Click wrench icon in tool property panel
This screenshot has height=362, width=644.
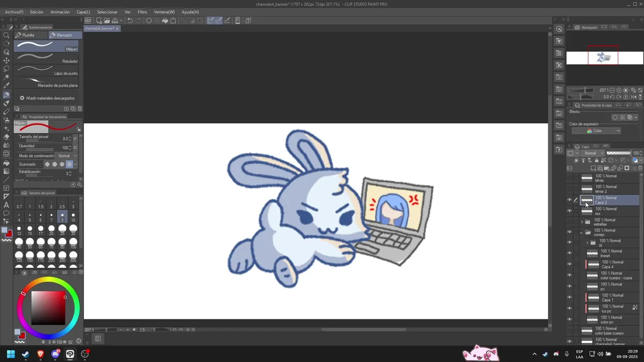coord(79,185)
